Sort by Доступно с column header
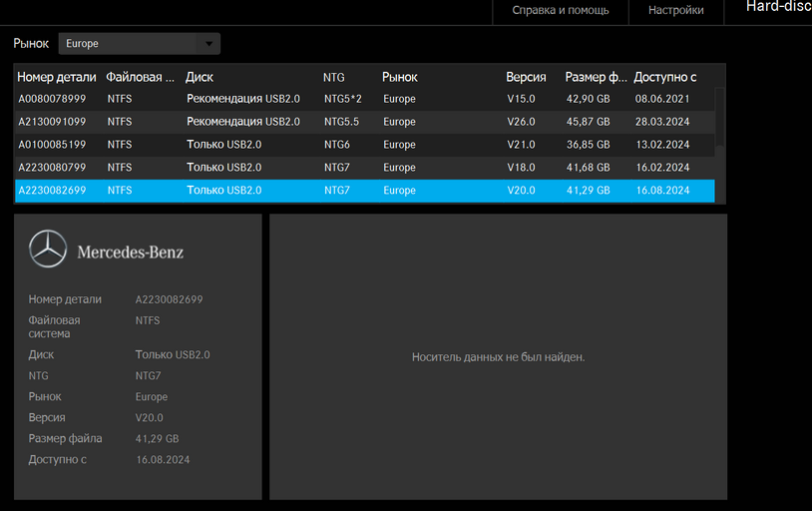 pyautogui.click(x=665, y=77)
